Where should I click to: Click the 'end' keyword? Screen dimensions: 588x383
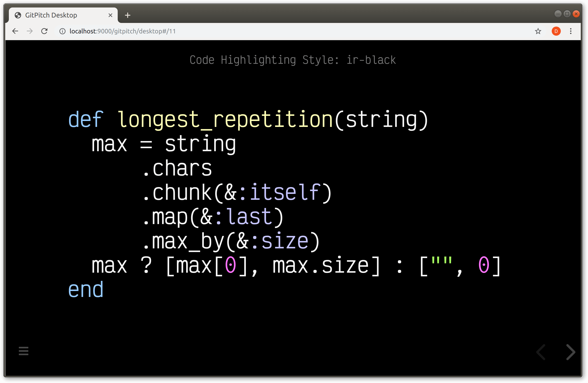85,289
